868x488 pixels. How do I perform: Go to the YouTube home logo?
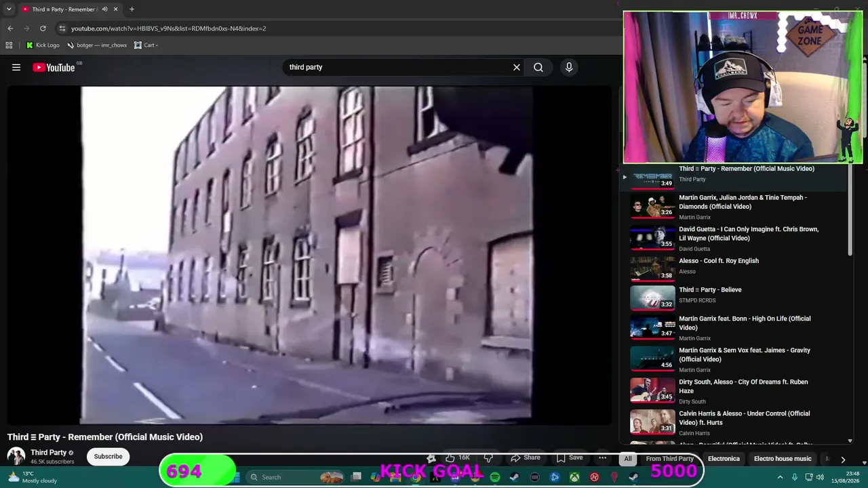coord(54,67)
